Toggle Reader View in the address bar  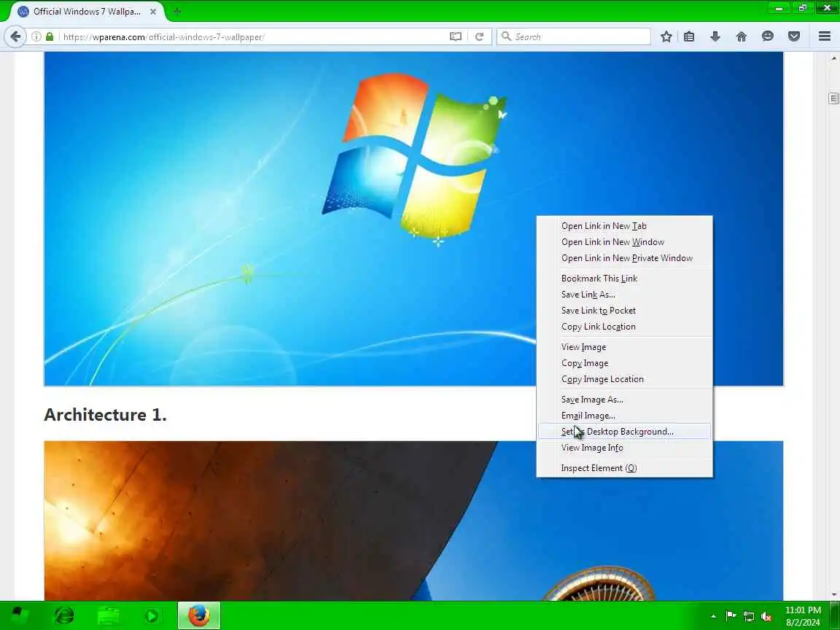pos(455,36)
